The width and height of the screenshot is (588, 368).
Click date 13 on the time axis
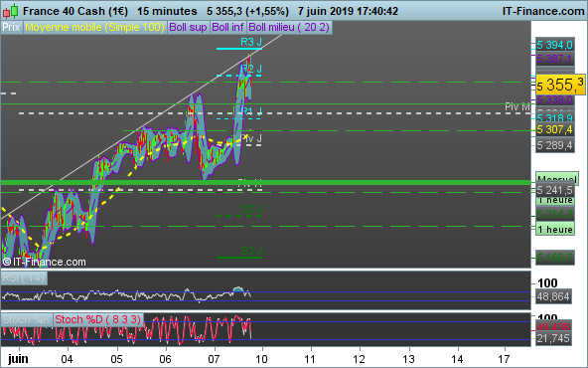pos(409,359)
